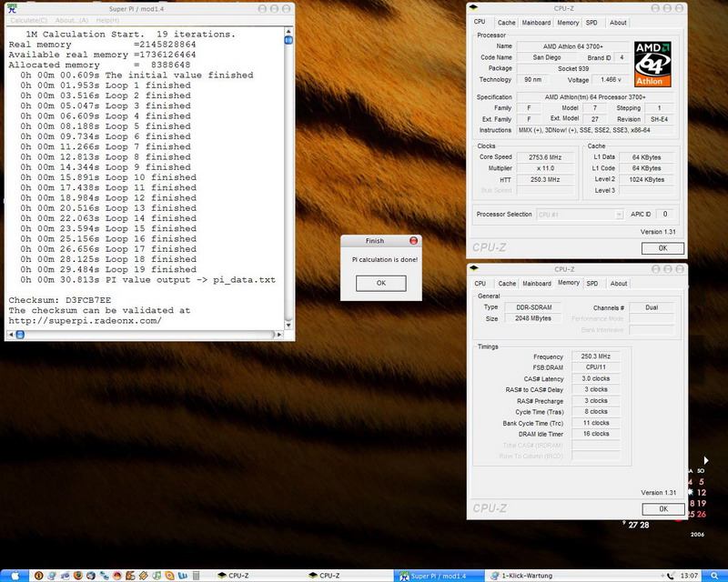Click the Core Speed value 2753.6 MHz
728x582 pixels.
pyautogui.click(x=545, y=157)
